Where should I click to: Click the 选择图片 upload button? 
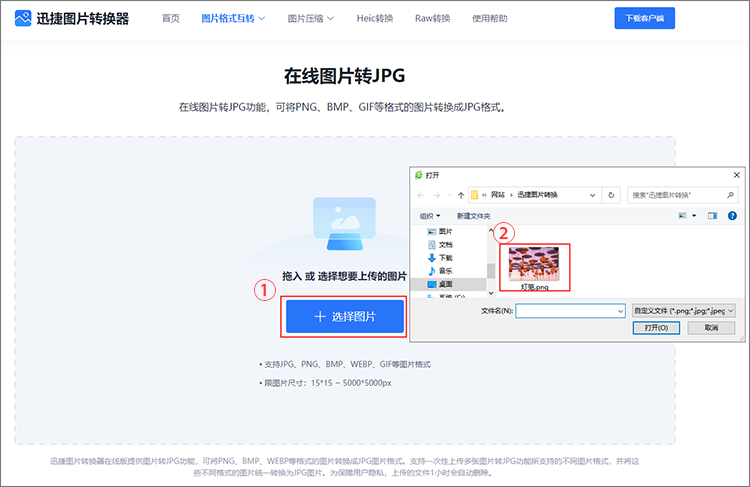point(345,316)
